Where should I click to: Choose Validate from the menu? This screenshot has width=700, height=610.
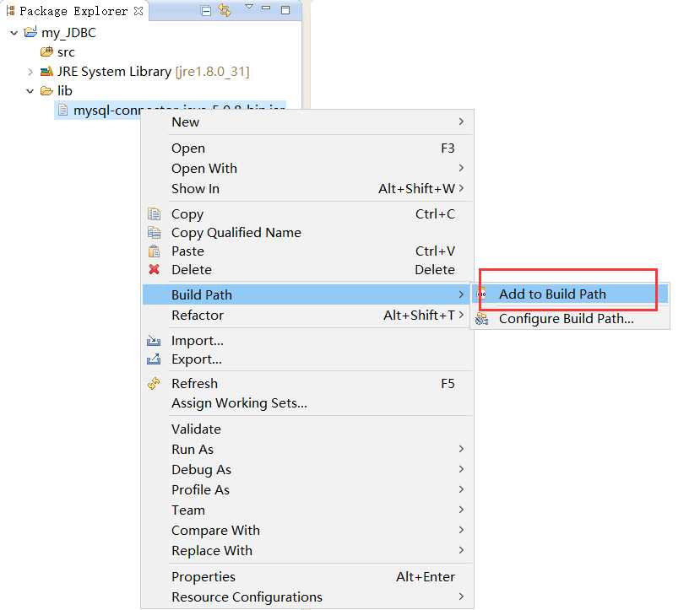click(307, 429)
